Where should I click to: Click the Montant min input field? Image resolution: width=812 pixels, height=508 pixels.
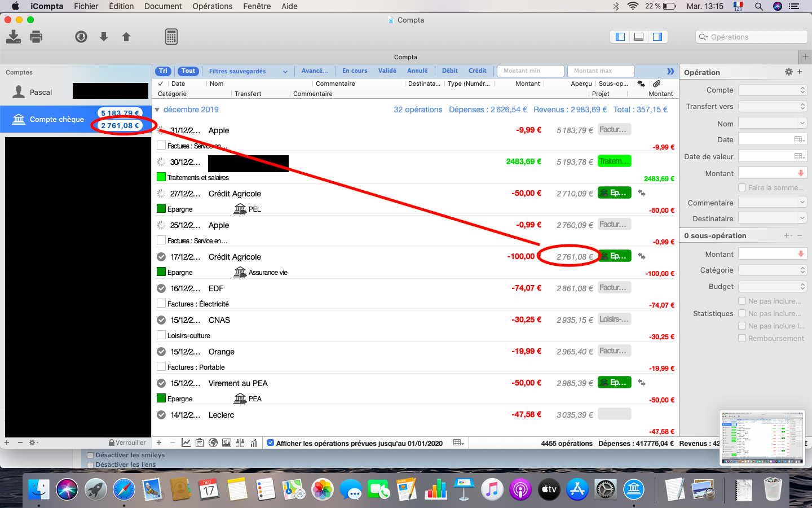pyautogui.click(x=530, y=71)
